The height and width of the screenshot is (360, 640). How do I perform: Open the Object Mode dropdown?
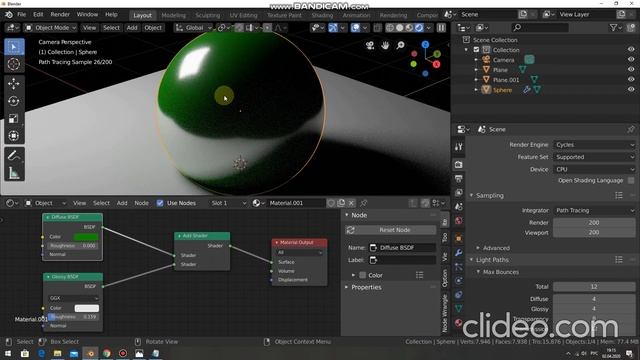(51, 28)
